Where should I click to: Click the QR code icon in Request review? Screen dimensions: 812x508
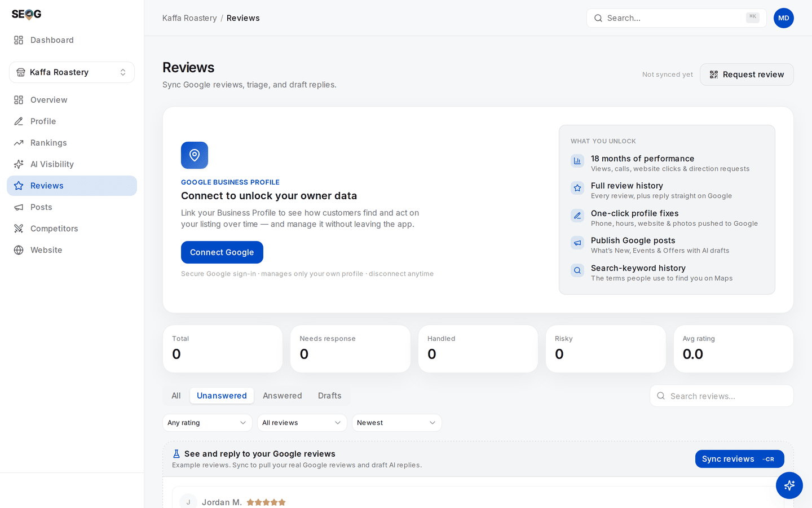click(x=714, y=75)
